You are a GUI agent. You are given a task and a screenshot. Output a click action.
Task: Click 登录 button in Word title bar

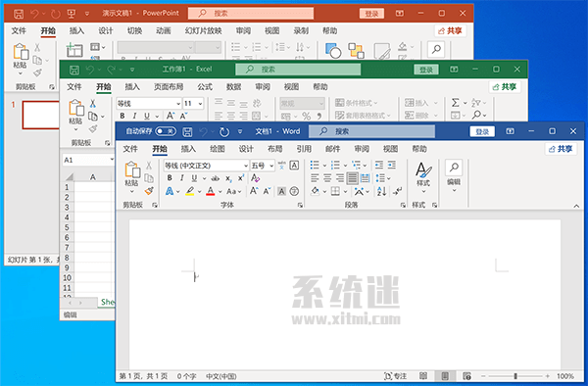tap(482, 131)
